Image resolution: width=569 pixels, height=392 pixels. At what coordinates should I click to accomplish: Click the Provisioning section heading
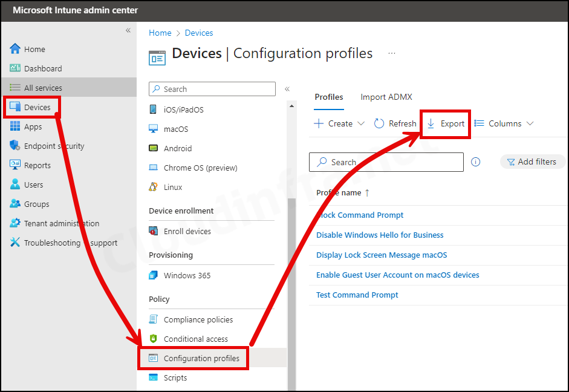(x=171, y=255)
